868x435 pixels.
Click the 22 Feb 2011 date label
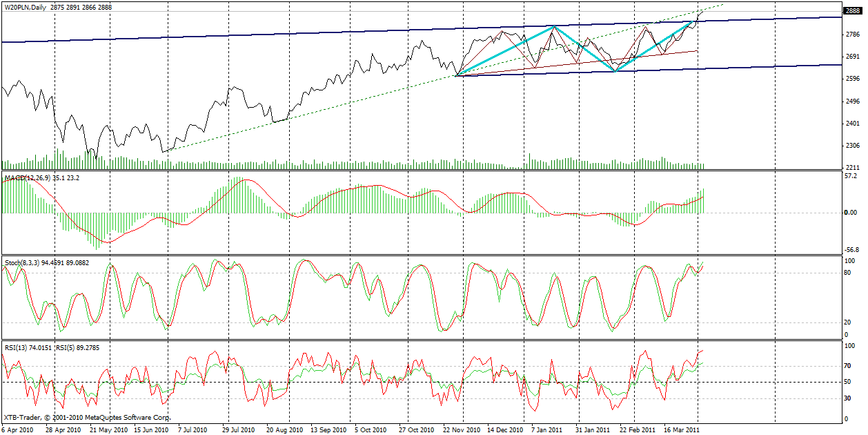click(x=638, y=429)
